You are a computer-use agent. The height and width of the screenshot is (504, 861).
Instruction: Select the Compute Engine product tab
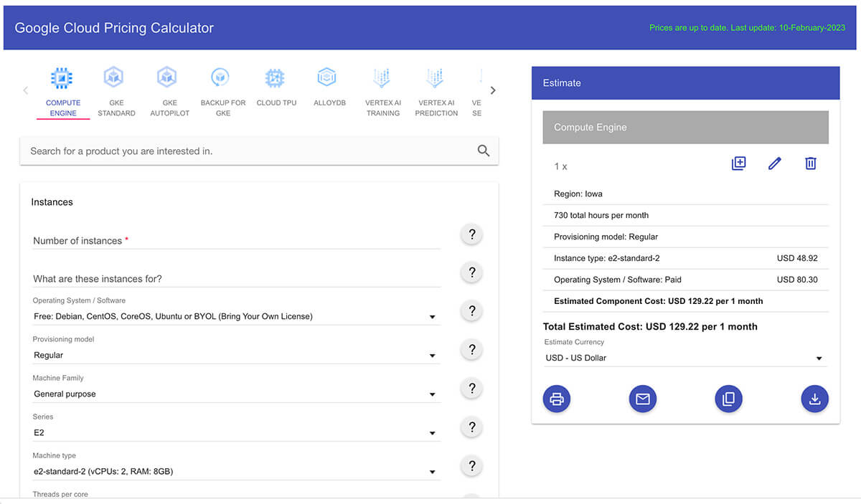tap(63, 91)
